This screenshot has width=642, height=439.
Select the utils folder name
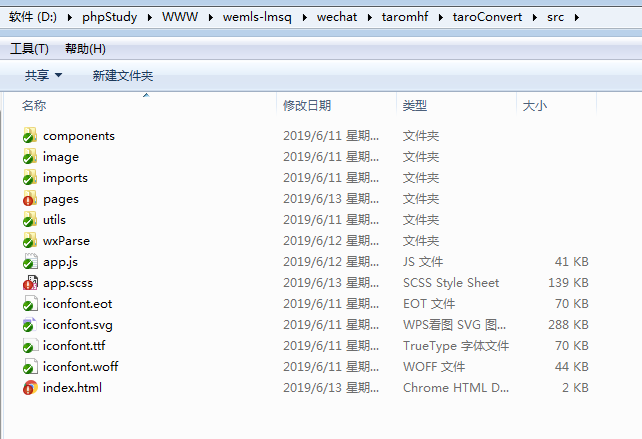[x=54, y=220]
